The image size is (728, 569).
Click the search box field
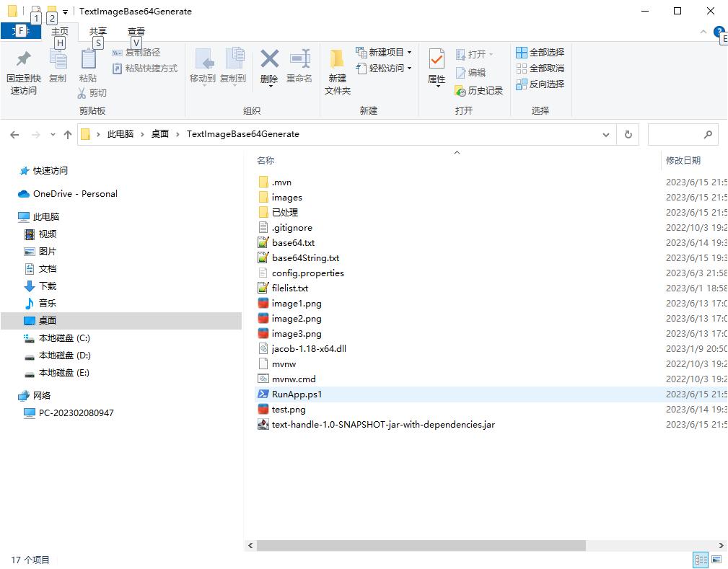683,135
